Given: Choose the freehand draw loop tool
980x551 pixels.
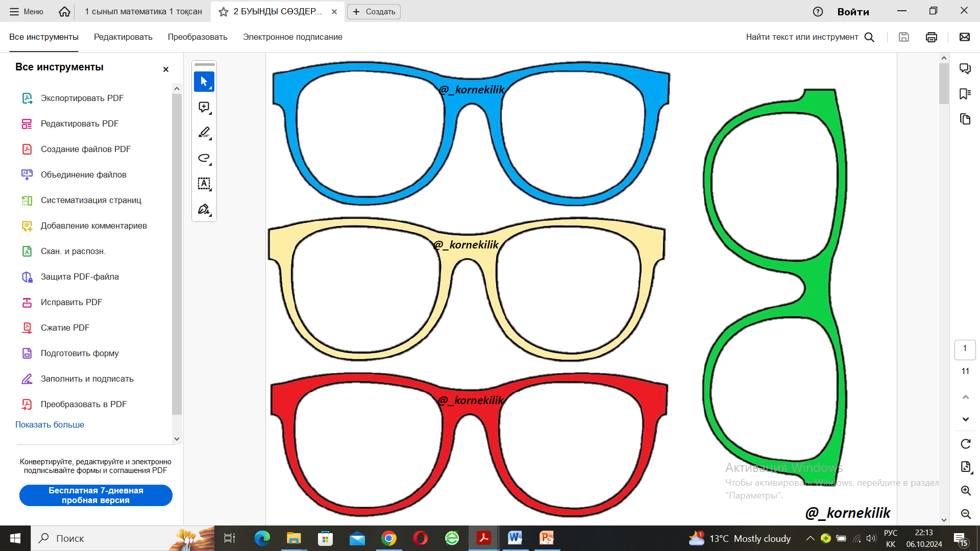Looking at the screenshot, I should (x=204, y=158).
